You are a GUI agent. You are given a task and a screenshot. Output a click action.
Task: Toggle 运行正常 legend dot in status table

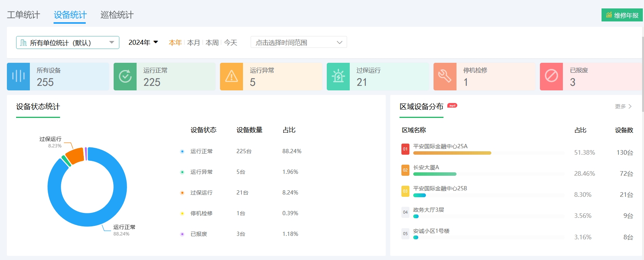182,151
